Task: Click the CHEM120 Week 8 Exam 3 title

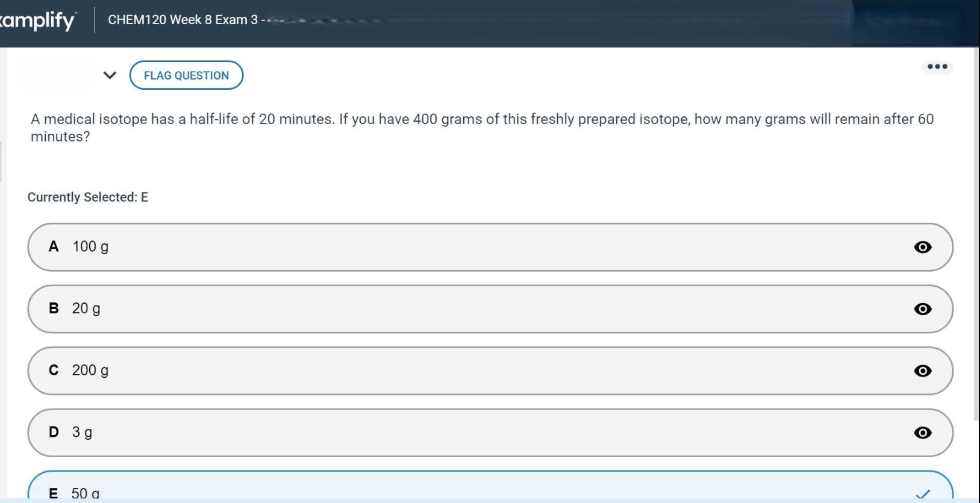Action: [x=183, y=20]
